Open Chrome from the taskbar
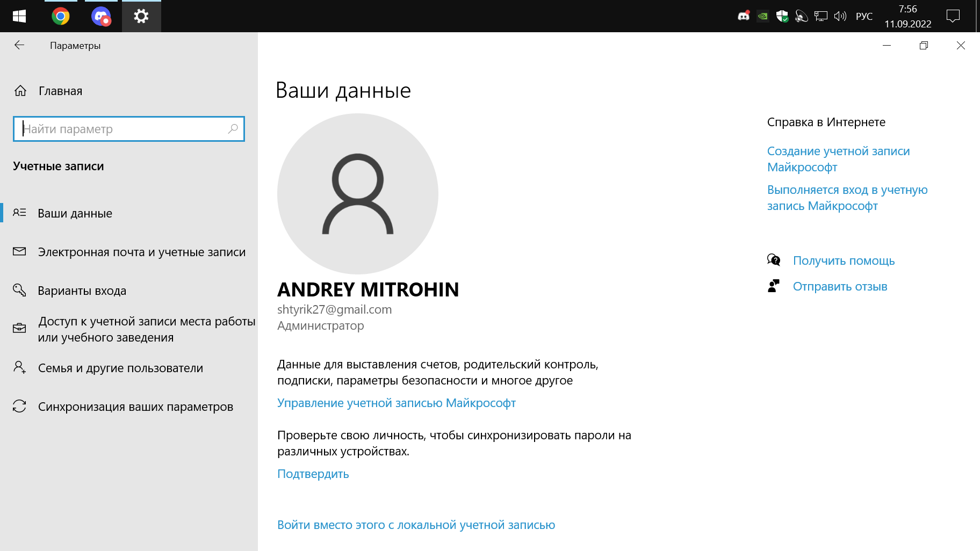This screenshot has height=551, width=980. coord(61,17)
